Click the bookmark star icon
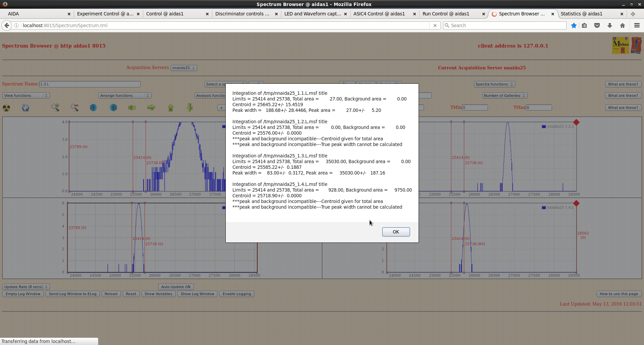644x345 pixels. point(574,25)
